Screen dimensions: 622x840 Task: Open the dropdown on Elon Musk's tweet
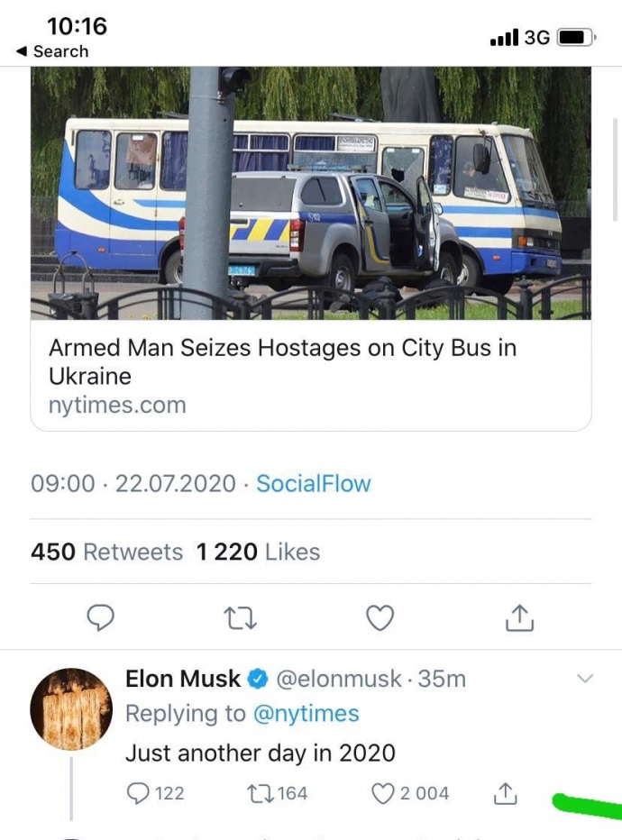pos(585,679)
